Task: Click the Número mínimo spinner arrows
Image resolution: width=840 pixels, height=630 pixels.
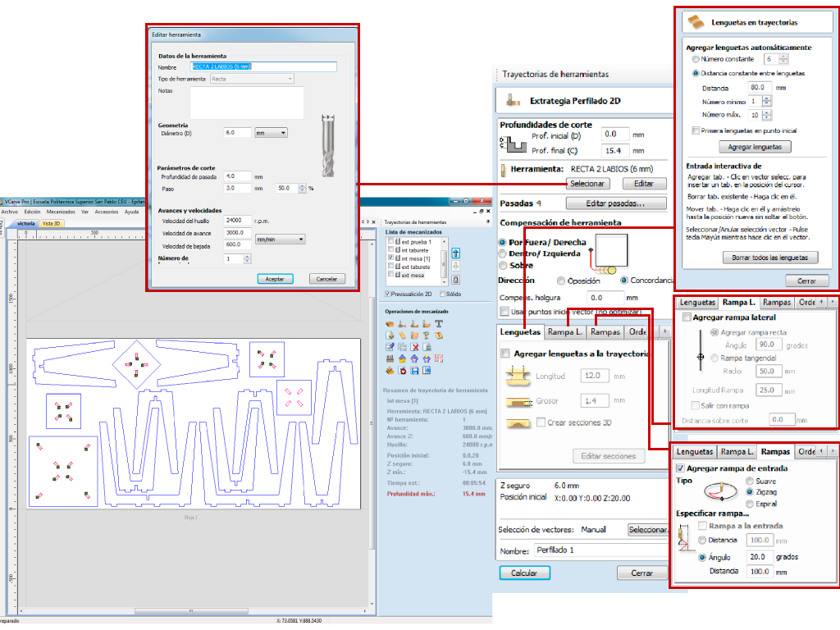Action: pyautogui.click(x=767, y=101)
